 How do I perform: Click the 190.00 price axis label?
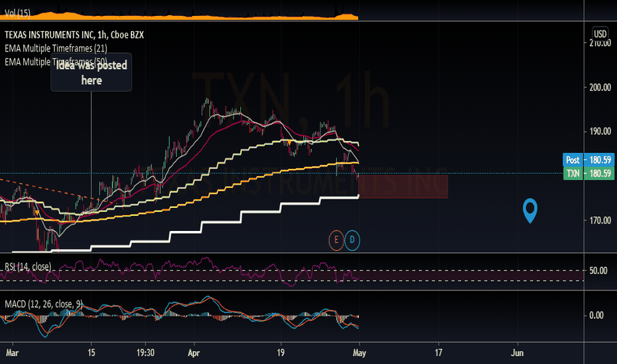tap(600, 132)
